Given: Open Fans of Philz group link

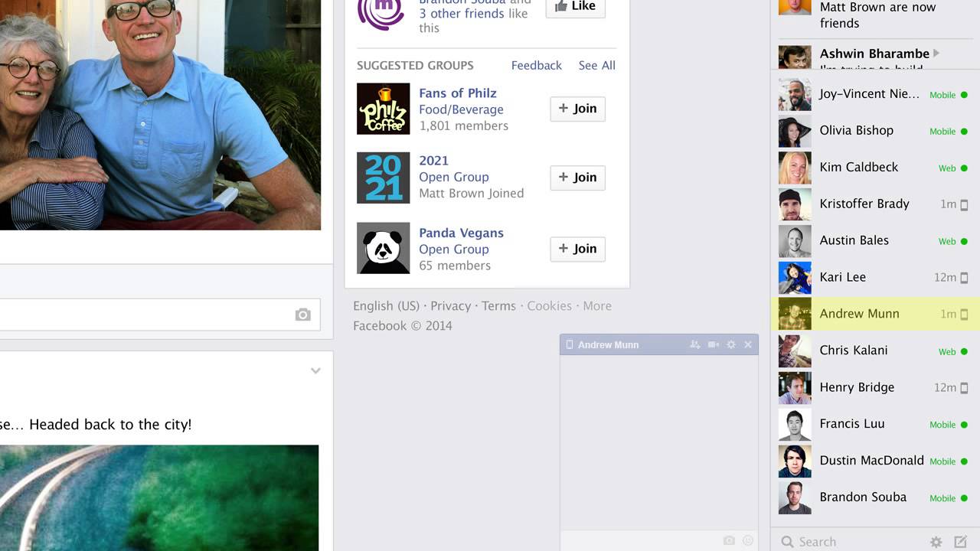Looking at the screenshot, I should pyautogui.click(x=458, y=93).
